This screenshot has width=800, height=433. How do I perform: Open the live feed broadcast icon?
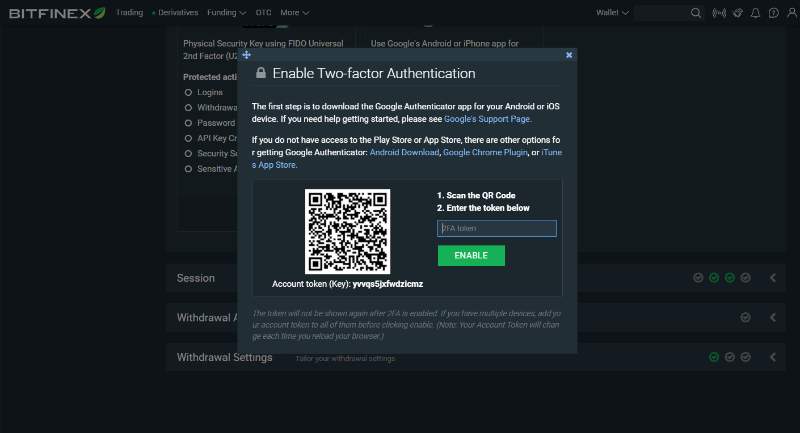coord(719,13)
